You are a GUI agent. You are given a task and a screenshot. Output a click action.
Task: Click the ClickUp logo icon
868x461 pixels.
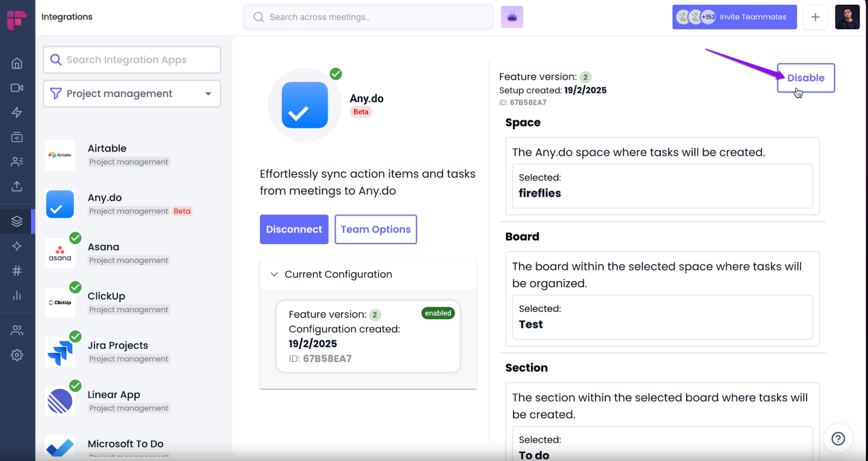click(x=60, y=302)
